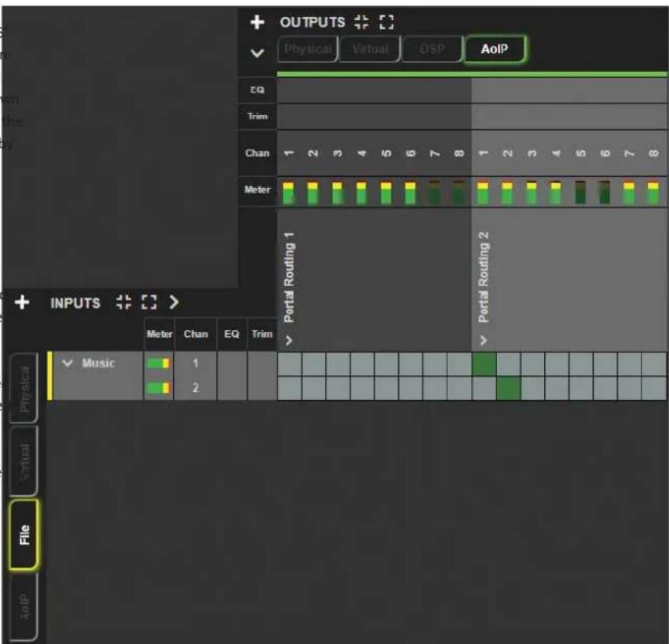Click Music input name label
Image resolution: width=669 pixels, height=644 pixels.
click(x=98, y=363)
